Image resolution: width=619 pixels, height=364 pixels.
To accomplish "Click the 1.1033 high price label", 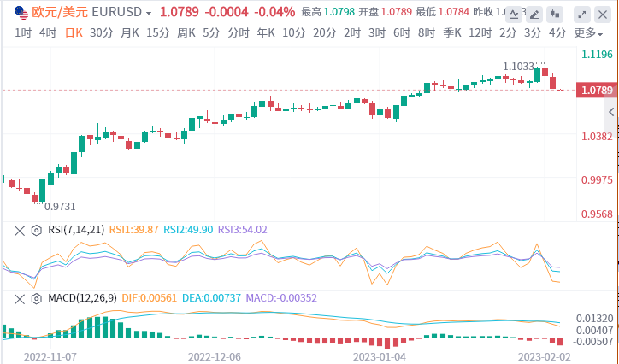I will pos(518,67).
